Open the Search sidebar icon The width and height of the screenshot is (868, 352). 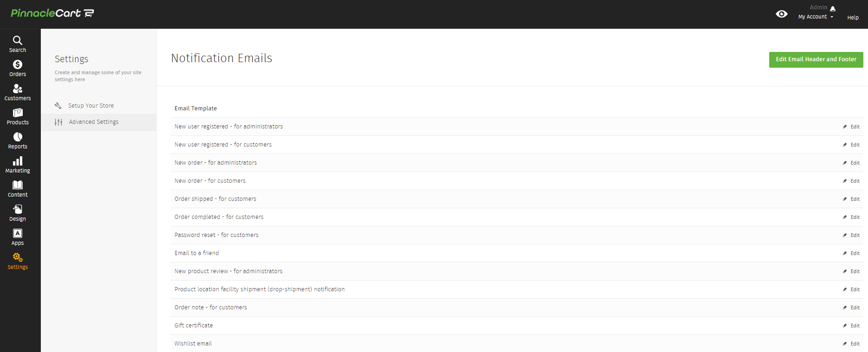click(x=18, y=44)
